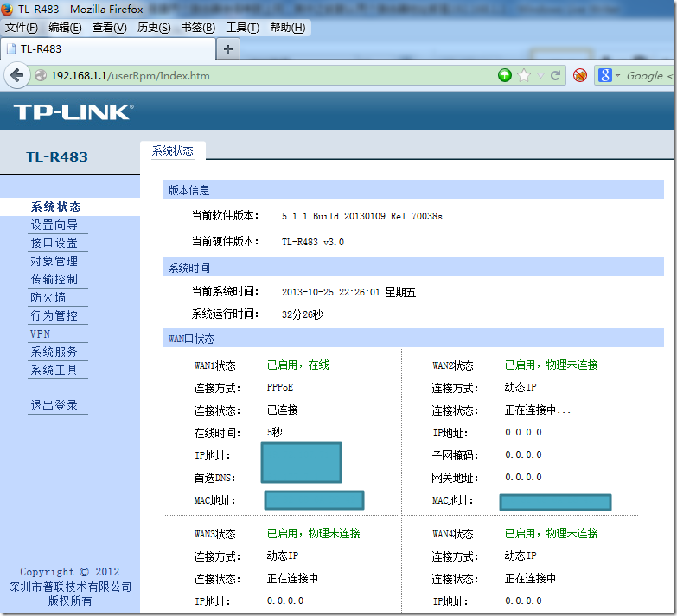Click WAN1 connection type PPPoE

pyautogui.click(x=280, y=387)
